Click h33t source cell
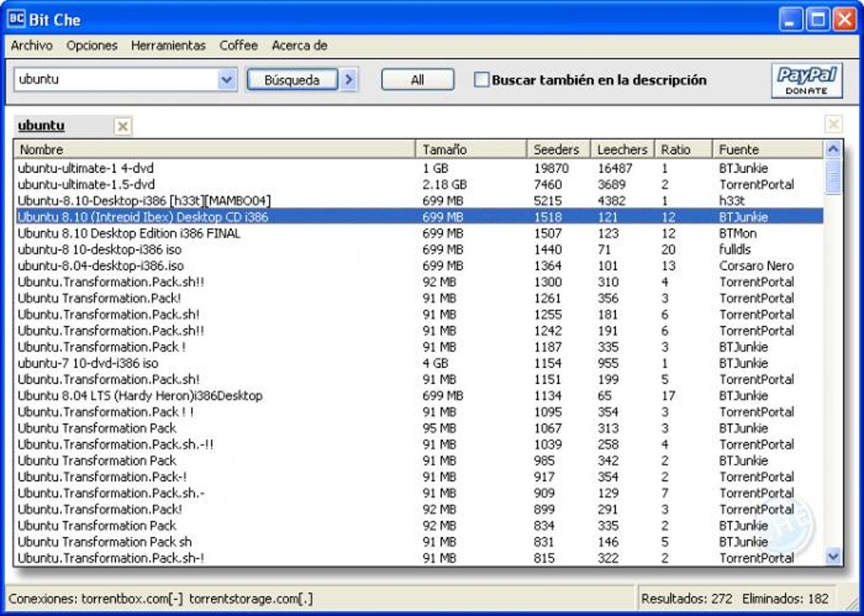This screenshot has width=864, height=616. pos(732,201)
